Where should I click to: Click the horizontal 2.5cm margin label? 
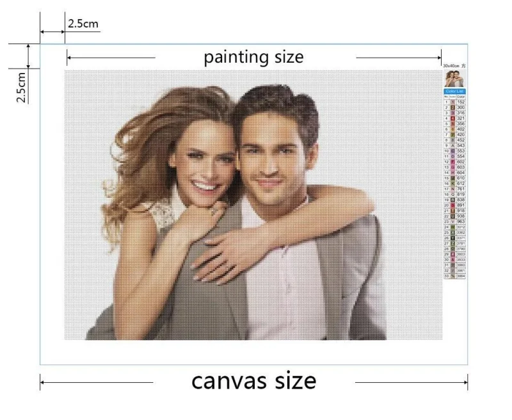pos(83,24)
